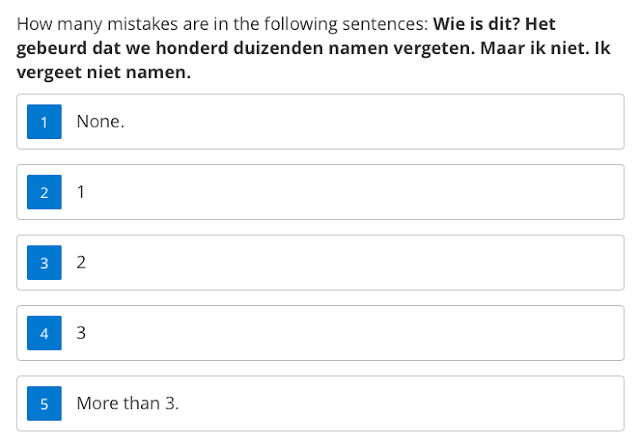The height and width of the screenshot is (445, 640).
Task: Pick the answer text '3'
Action: click(81, 333)
